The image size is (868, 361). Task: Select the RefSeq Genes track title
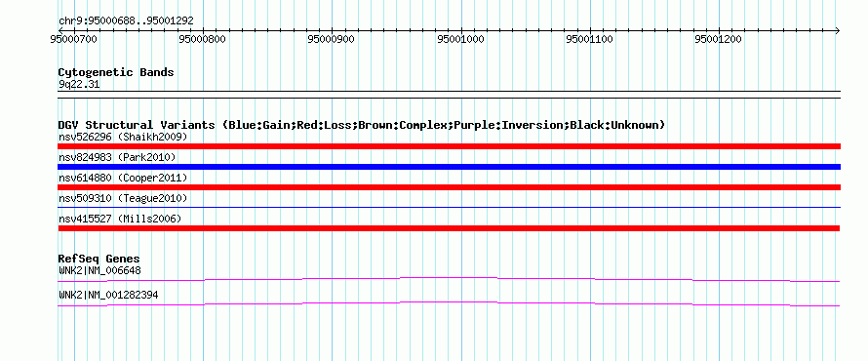[x=99, y=260]
